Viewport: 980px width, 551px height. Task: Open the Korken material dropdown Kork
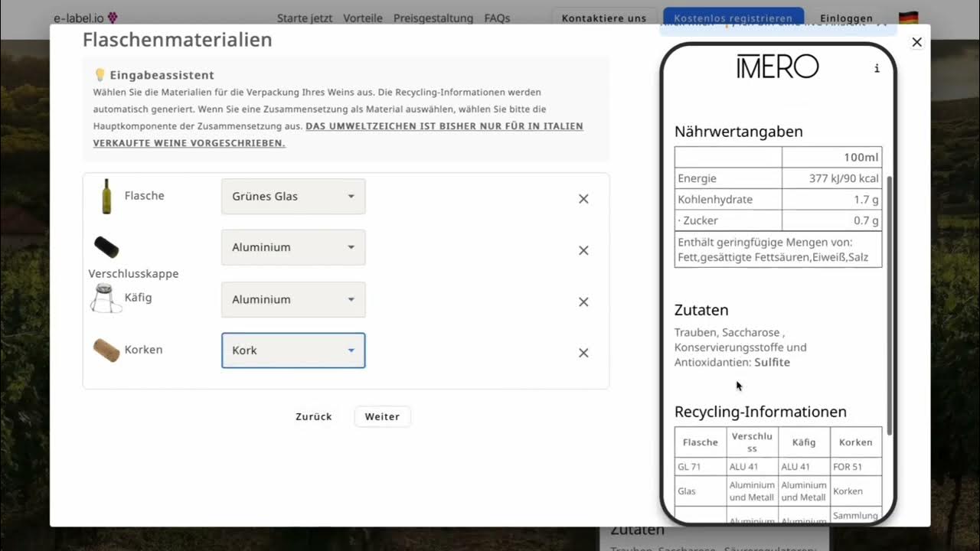tap(293, 350)
